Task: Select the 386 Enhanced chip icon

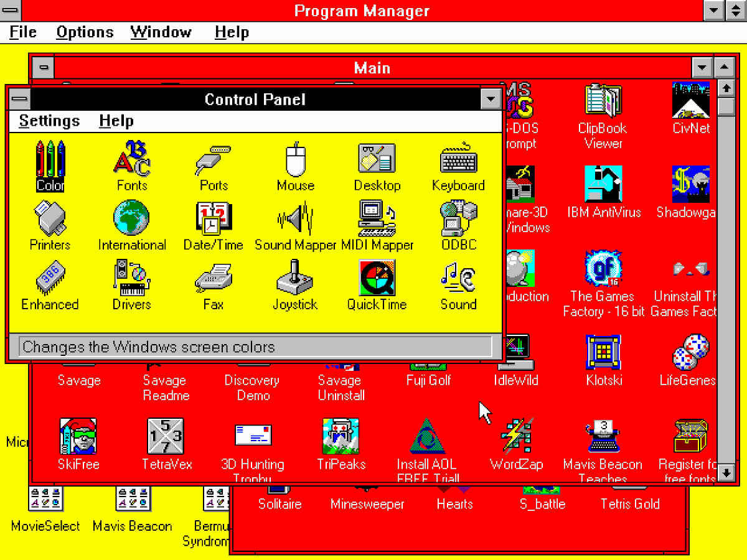Action: [x=50, y=278]
